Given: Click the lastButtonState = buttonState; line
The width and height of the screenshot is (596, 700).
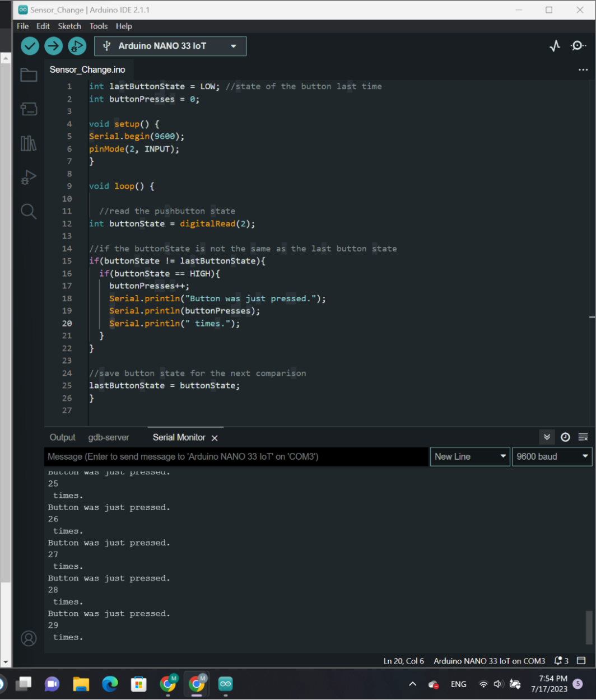Looking at the screenshot, I should tap(165, 385).
